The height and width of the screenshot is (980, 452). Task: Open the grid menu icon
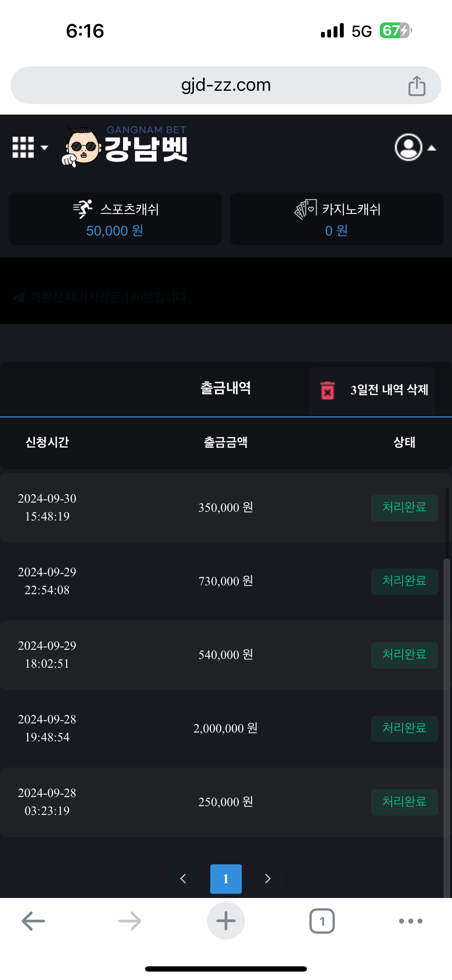click(x=23, y=147)
